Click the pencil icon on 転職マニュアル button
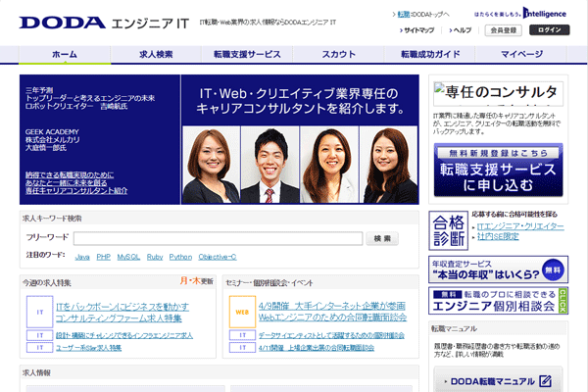The height and width of the screenshot is (392, 588). [x=545, y=381]
